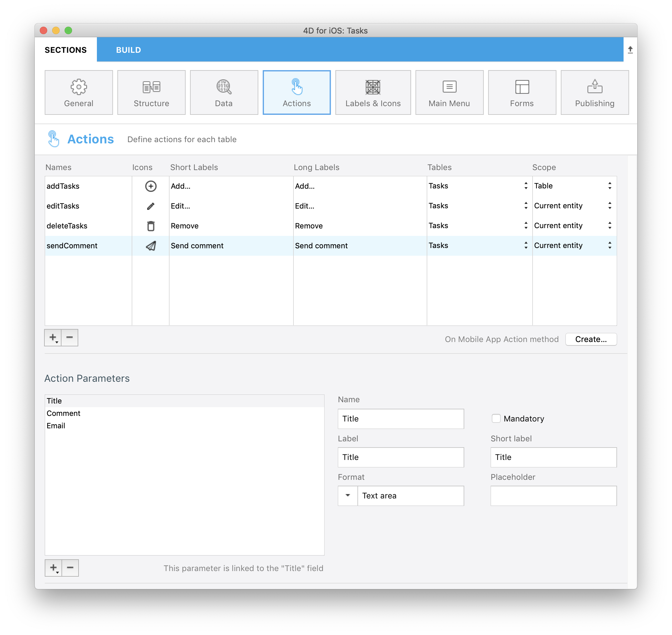Select the Title parameter in list
Image resolution: width=672 pixels, height=635 pixels.
184,401
